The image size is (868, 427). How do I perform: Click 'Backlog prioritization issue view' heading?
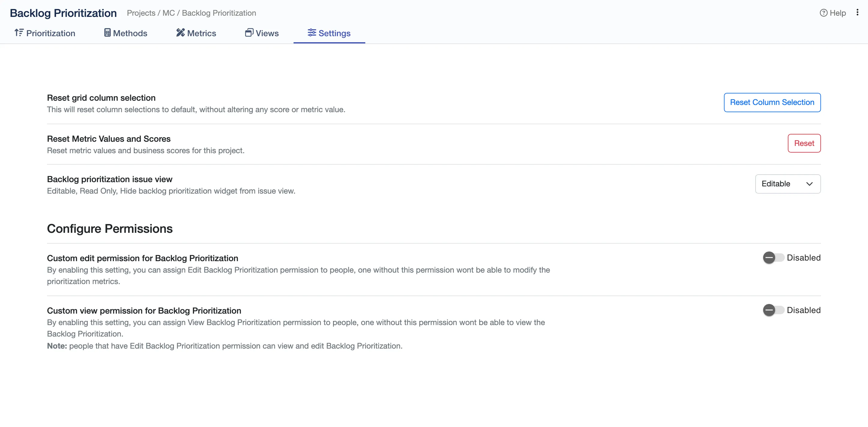click(x=109, y=179)
